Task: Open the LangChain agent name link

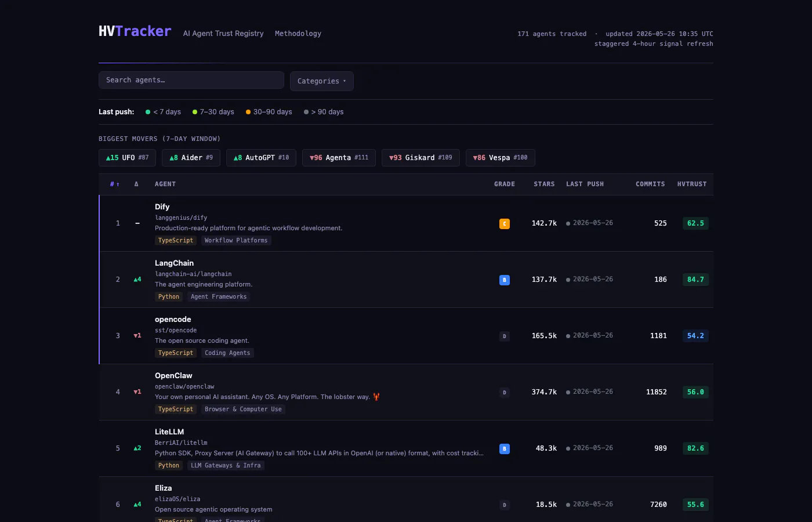Action: [x=174, y=263]
